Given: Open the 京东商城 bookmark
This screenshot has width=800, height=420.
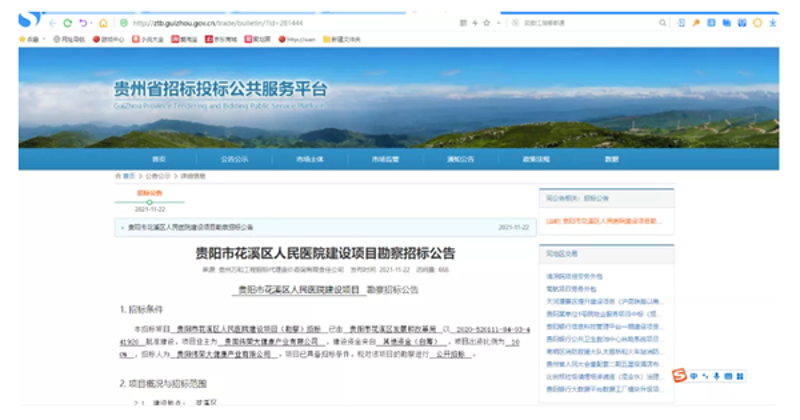Looking at the screenshot, I should 221,39.
